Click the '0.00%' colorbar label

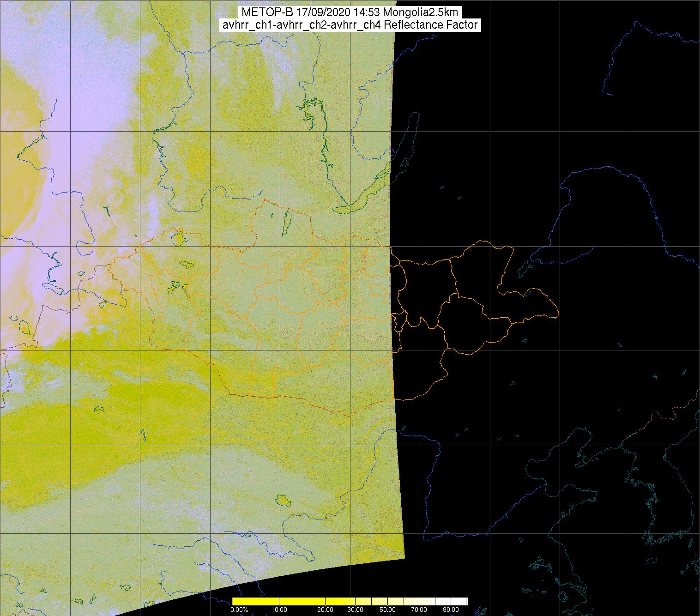coord(239,610)
